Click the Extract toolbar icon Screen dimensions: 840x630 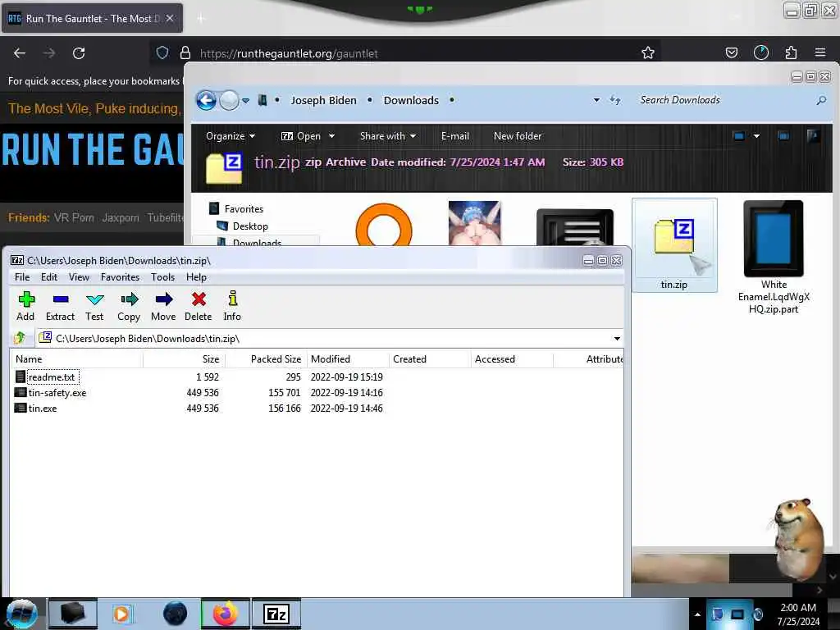[x=60, y=306]
